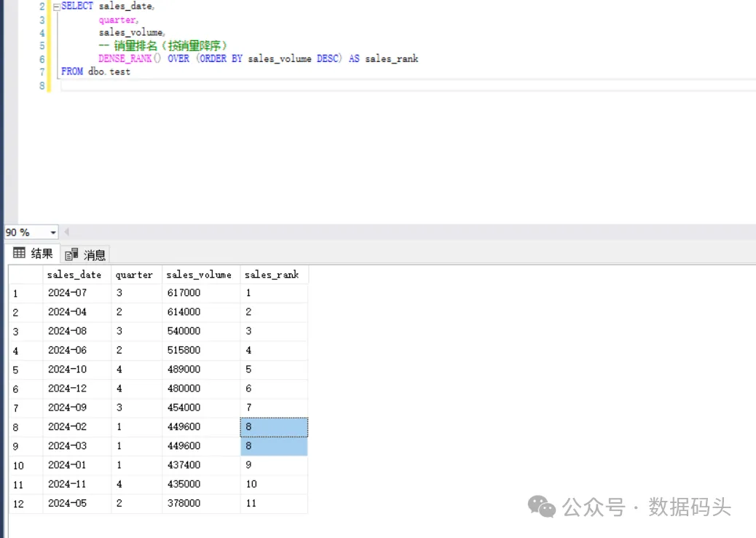
Task: Click the green comment line 销量排名
Action: point(162,46)
